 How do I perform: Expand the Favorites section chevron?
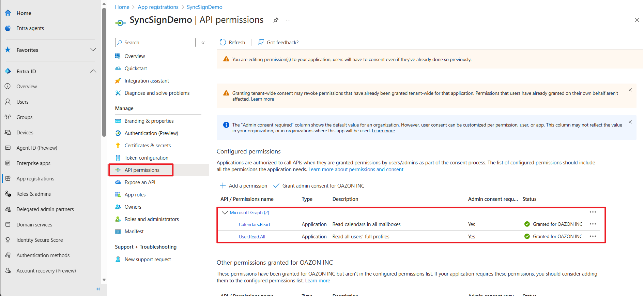93,50
